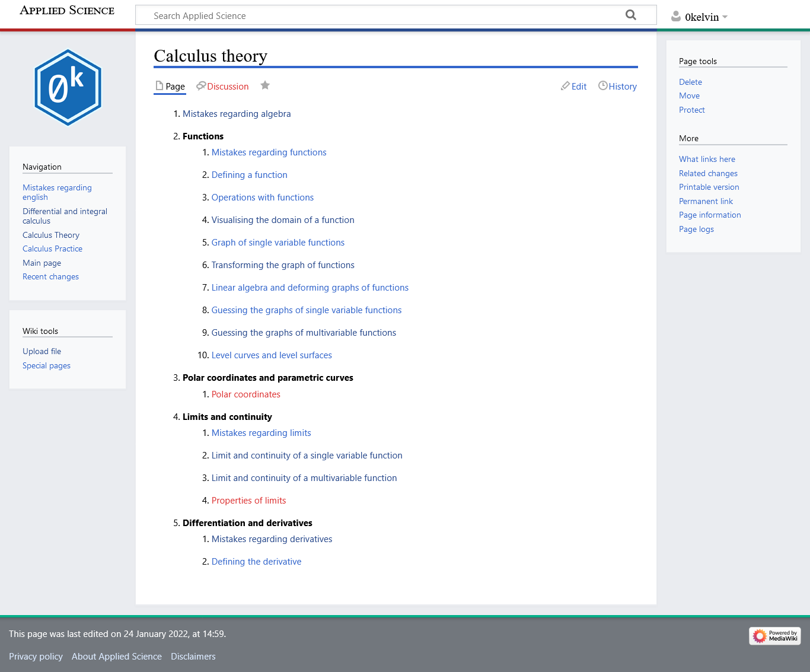
Task: Open Mistakes regarding algebra link
Action: click(x=237, y=114)
